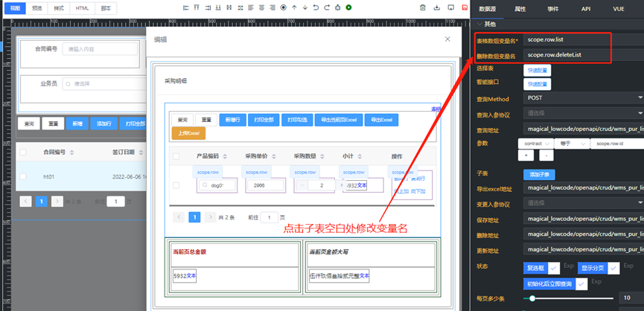Click the text align center icon
This screenshot has height=311, width=644.
pos(261,7)
